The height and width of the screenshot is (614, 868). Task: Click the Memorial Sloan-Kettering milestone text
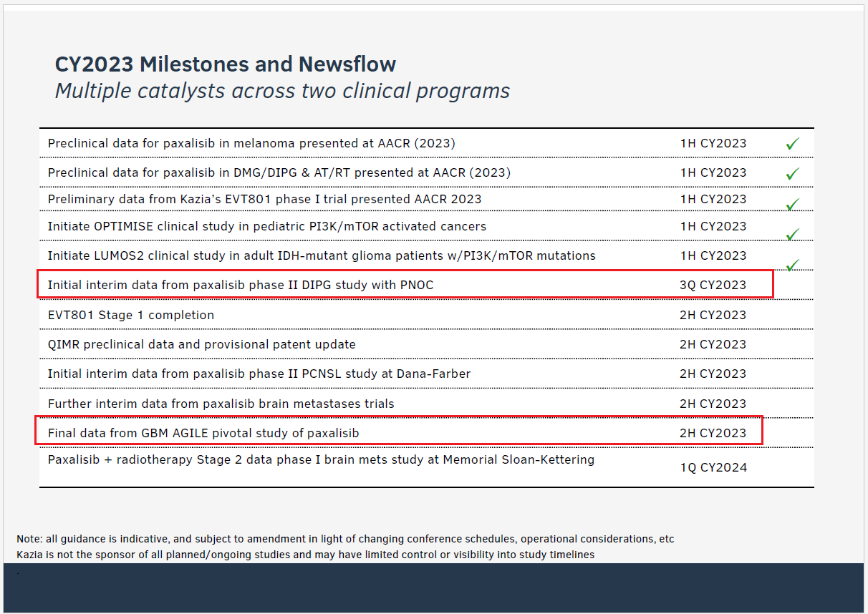click(321, 459)
